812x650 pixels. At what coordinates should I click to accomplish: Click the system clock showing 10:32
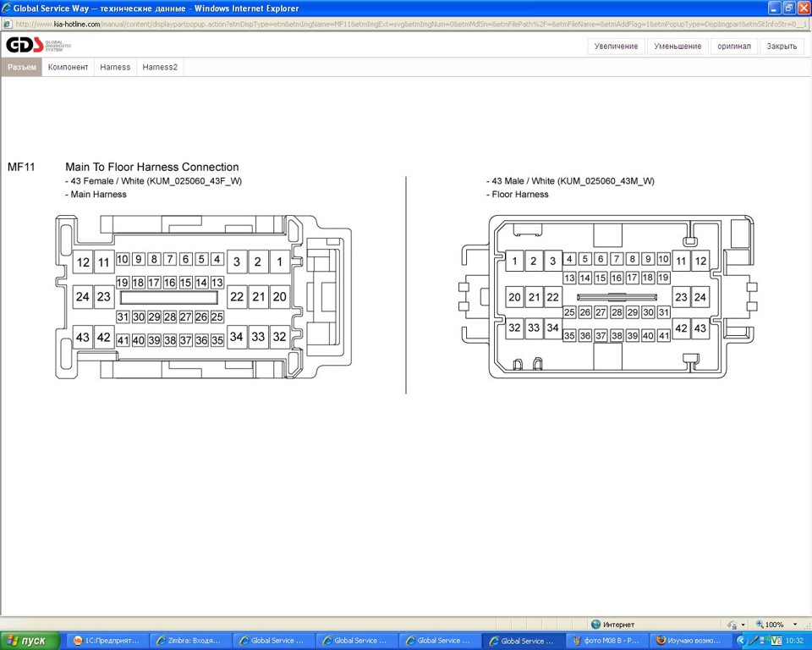pyautogui.click(x=795, y=641)
